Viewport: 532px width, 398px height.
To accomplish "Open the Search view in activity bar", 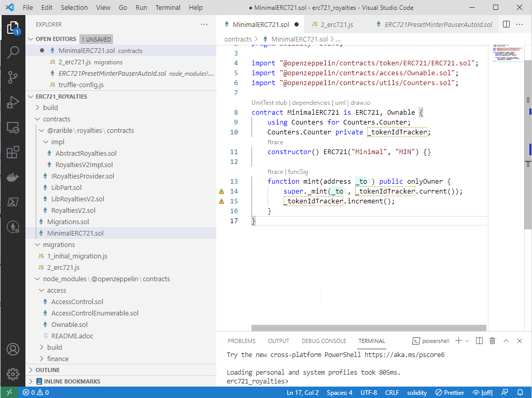I will pyautogui.click(x=13, y=52).
